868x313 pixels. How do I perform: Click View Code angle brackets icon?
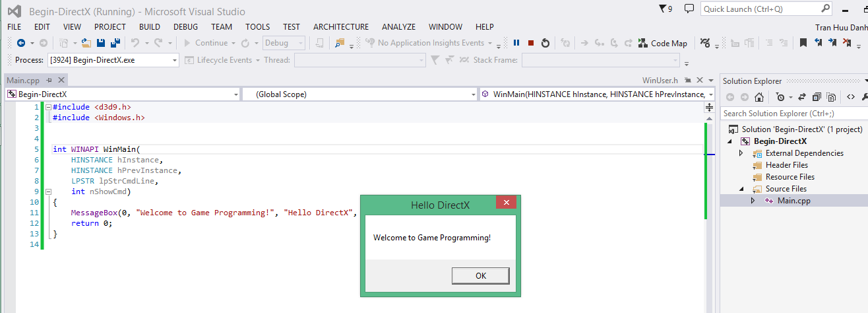[850, 97]
